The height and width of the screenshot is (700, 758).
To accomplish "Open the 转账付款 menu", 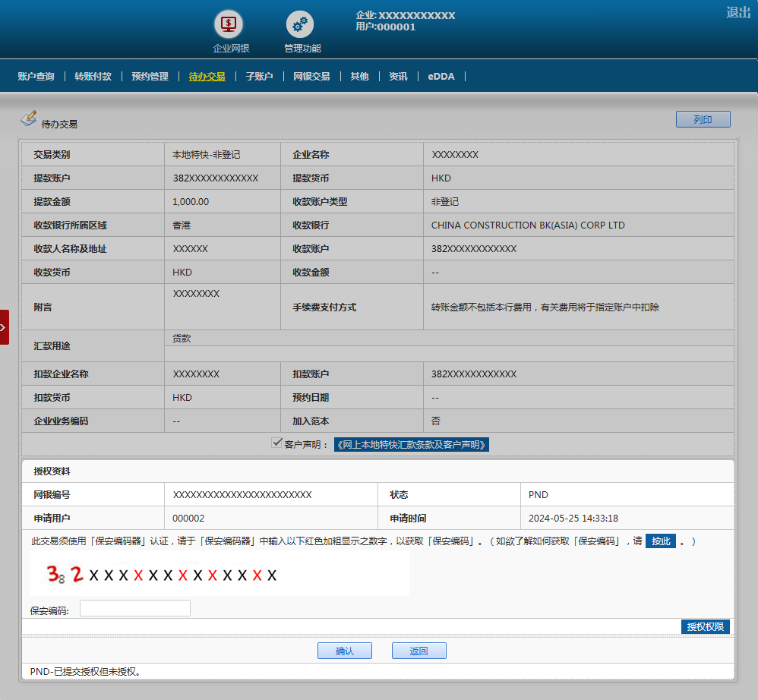I will tap(93, 77).
